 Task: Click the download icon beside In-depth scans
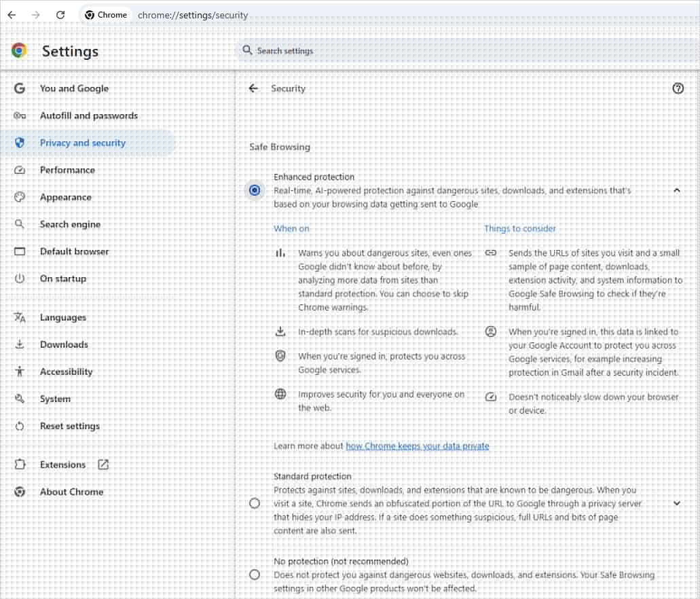tap(280, 331)
